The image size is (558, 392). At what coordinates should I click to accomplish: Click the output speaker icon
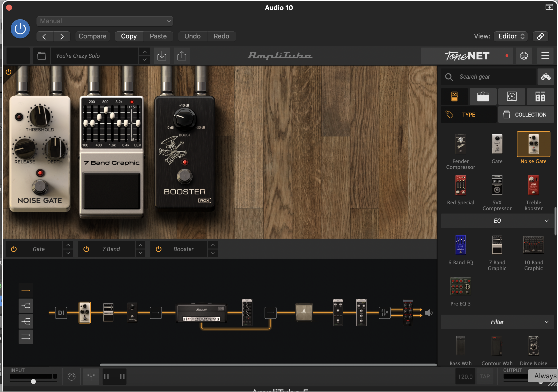[429, 313]
